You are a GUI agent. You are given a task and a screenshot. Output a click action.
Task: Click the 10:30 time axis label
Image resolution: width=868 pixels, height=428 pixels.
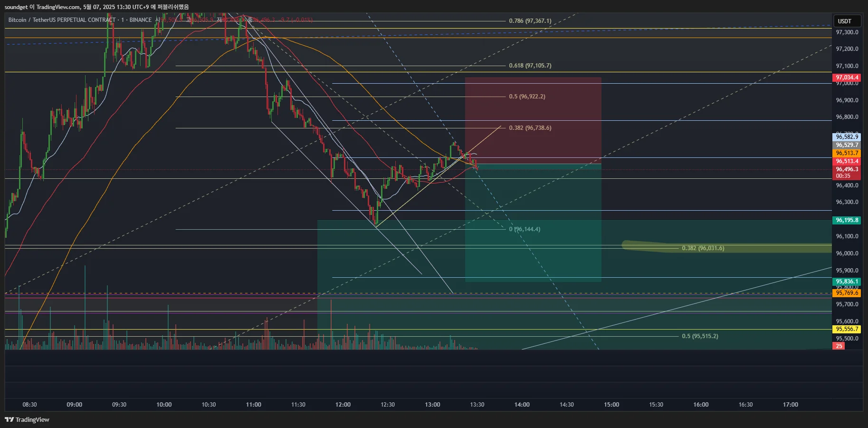pos(209,405)
